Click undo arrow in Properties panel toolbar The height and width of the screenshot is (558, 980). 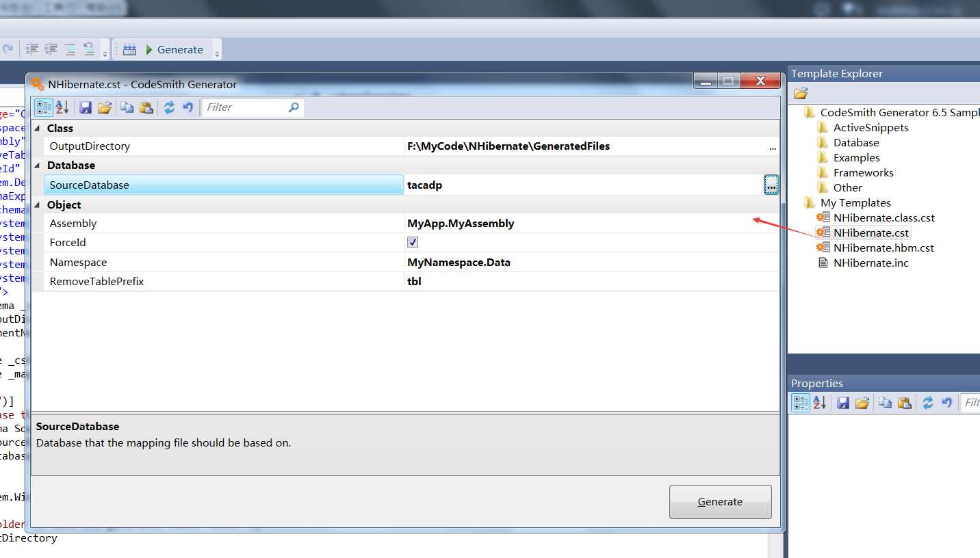(x=946, y=403)
